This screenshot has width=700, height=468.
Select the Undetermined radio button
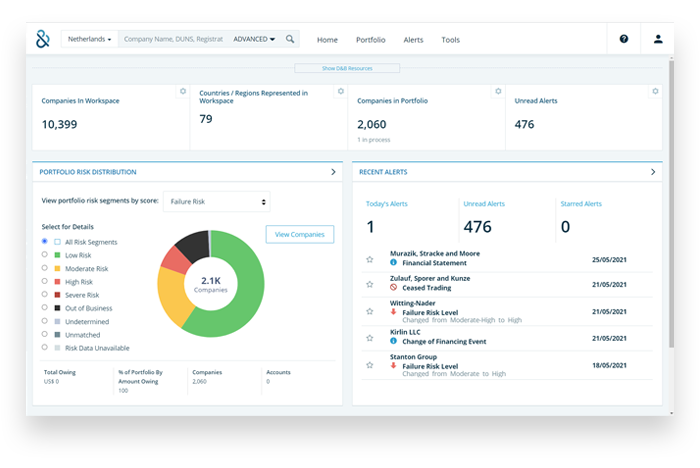coord(45,321)
